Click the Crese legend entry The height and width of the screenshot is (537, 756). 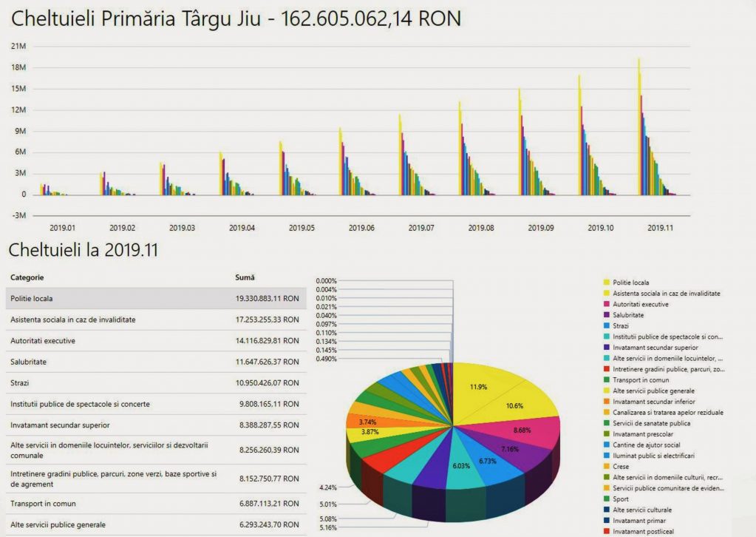(x=621, y=467)
